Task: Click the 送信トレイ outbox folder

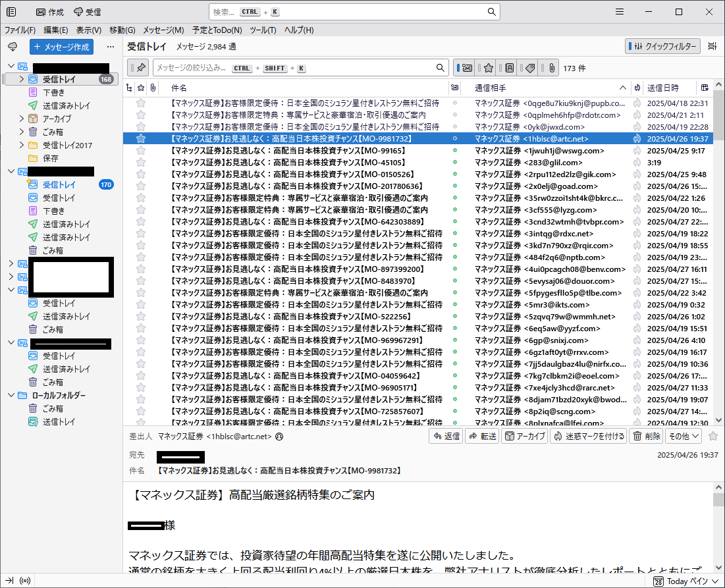Action: [58, 421]
